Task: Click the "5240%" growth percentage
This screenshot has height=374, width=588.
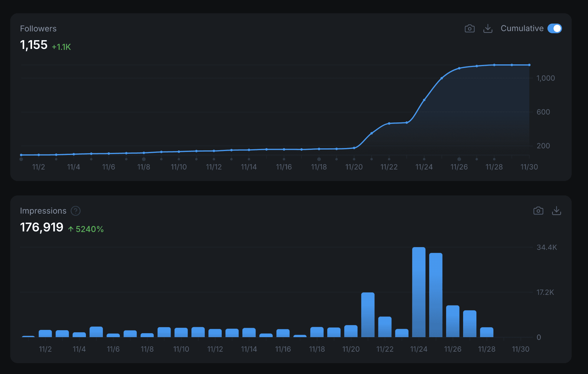Action: click(90, 229)
